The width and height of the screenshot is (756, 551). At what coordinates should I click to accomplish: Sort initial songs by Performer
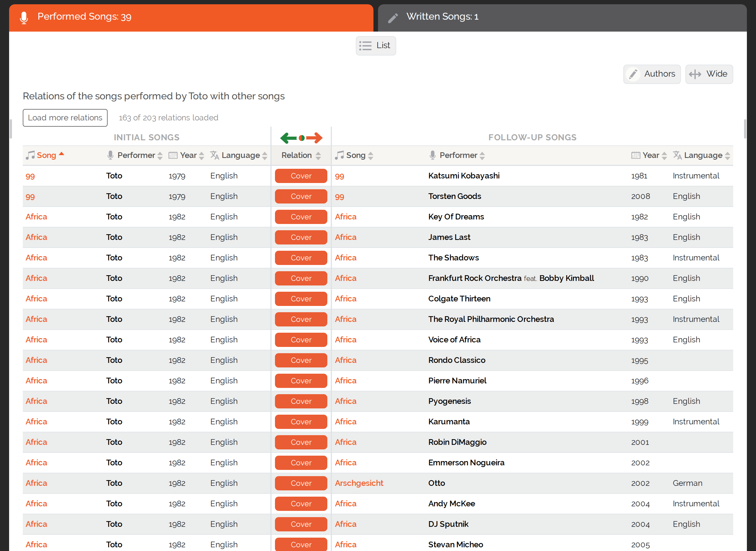[140, 155]
